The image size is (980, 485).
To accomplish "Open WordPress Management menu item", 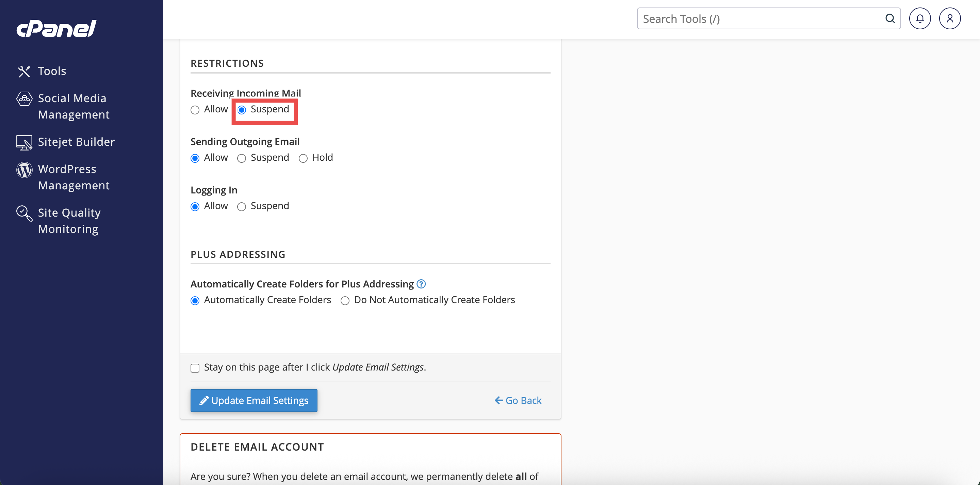I will [73, 177].
